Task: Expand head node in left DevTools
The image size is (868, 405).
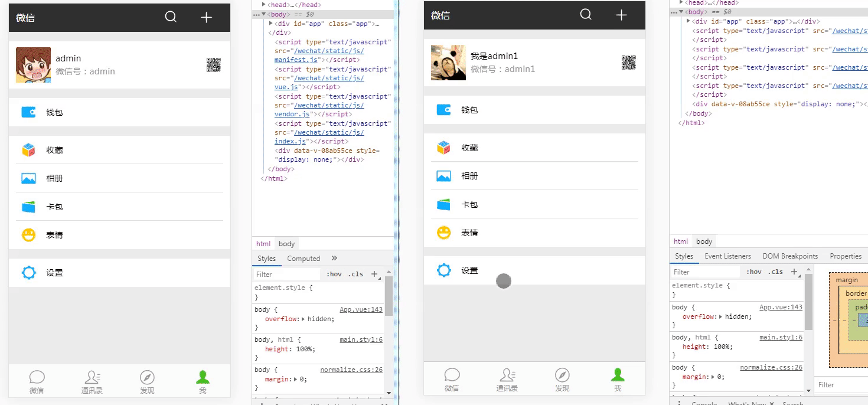Action: click(264, 4)
